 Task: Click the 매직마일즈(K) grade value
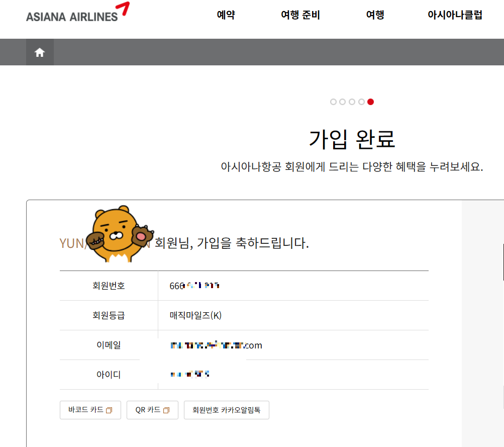coord(195,315)
